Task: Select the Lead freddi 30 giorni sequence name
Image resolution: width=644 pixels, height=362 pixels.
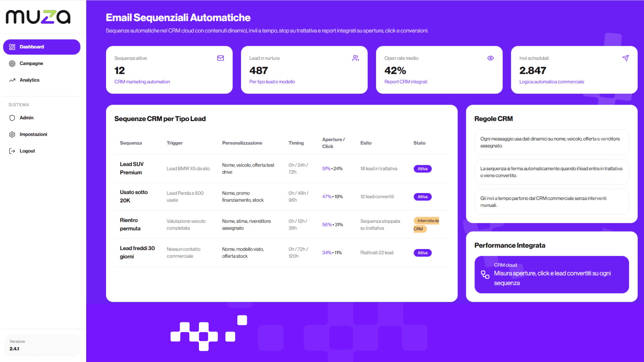Action: 137,253
